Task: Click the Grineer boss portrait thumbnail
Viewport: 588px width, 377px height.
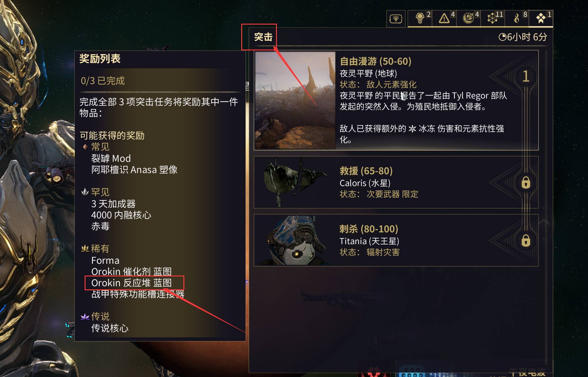Action: pos(295,240)
